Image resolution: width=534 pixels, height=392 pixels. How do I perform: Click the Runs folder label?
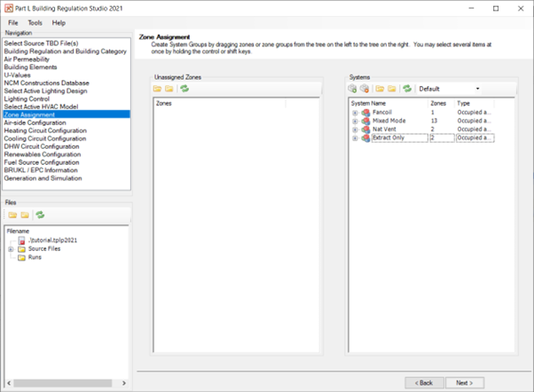coord(35,257)
